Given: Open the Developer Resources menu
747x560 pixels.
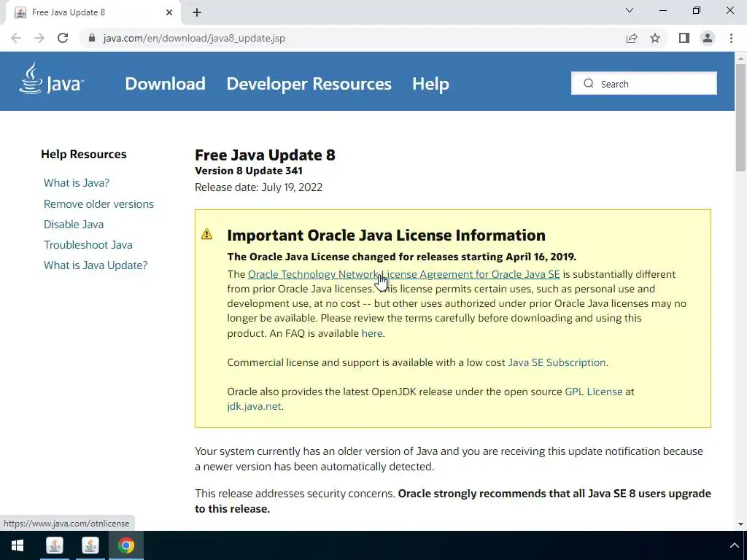Looking at the screenshot, I should 309,84.
